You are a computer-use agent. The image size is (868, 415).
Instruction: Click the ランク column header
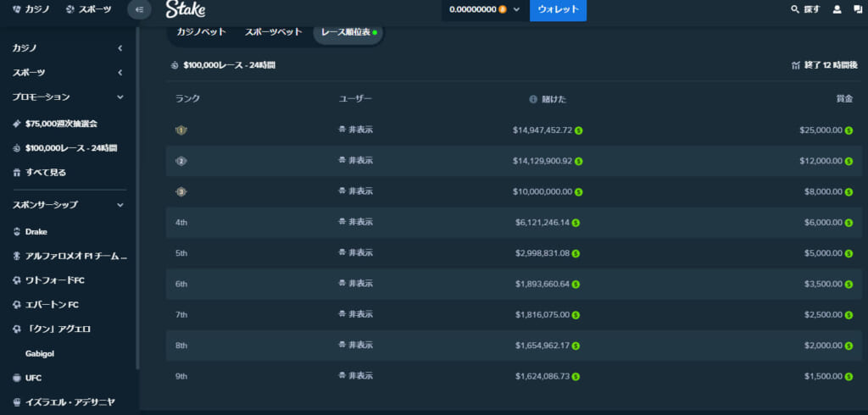click(187, 99)
